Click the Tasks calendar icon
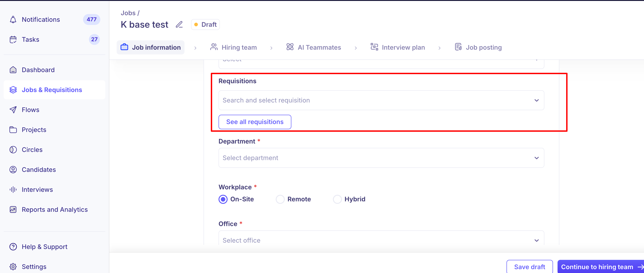This screenshot has height=273, width=644. 13,39
